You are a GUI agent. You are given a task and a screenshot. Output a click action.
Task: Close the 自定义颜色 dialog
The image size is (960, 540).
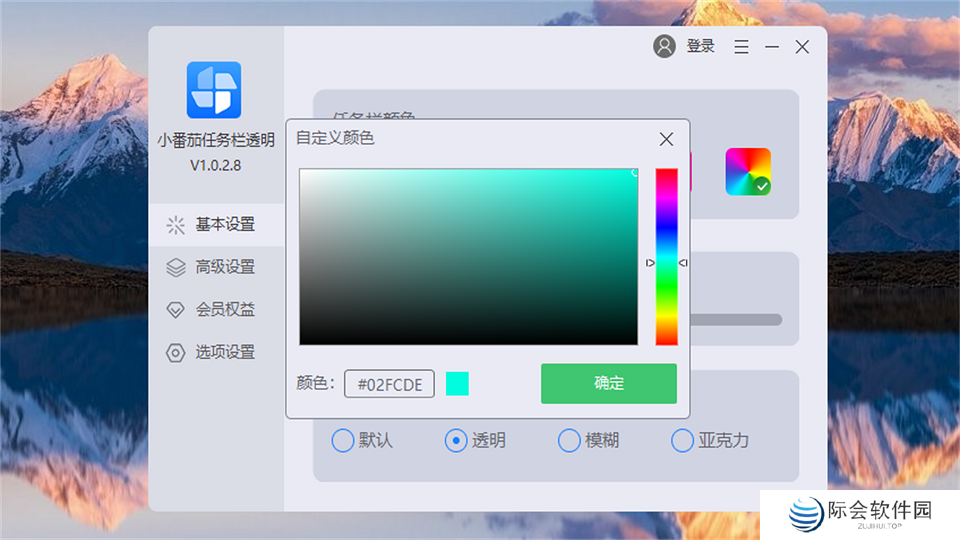point(666,140)
